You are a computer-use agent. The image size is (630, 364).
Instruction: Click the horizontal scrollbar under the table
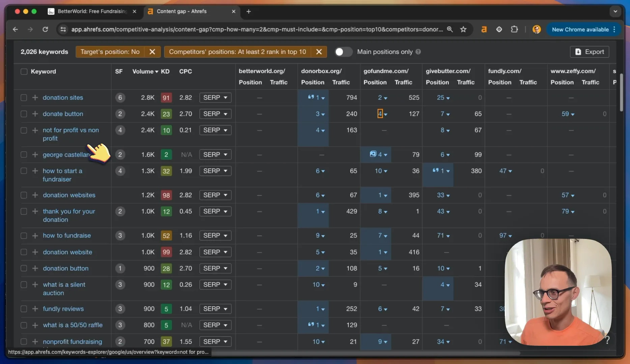366,353
